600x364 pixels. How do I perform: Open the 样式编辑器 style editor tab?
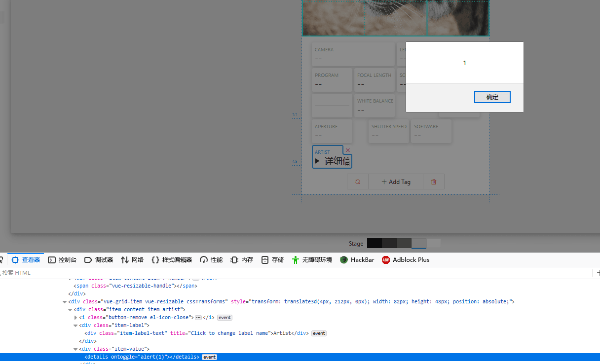(172, 260)
